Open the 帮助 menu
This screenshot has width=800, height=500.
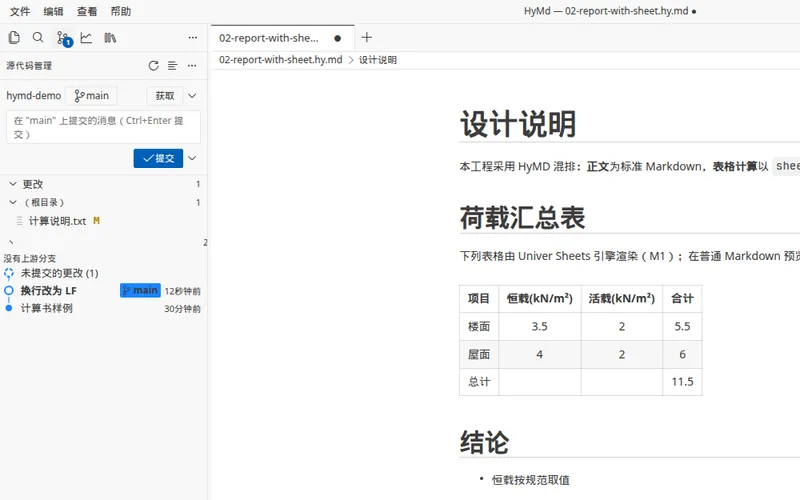click(x=121, y=11)
